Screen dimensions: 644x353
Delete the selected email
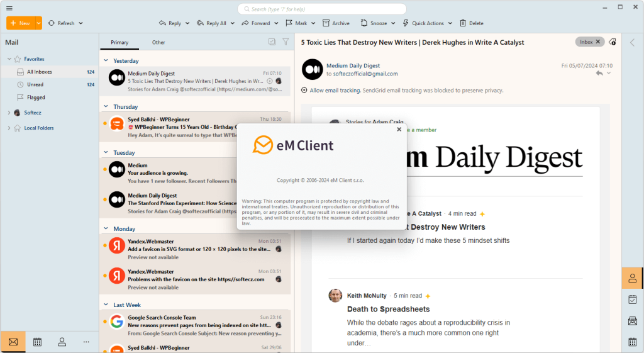click(472, 23)
